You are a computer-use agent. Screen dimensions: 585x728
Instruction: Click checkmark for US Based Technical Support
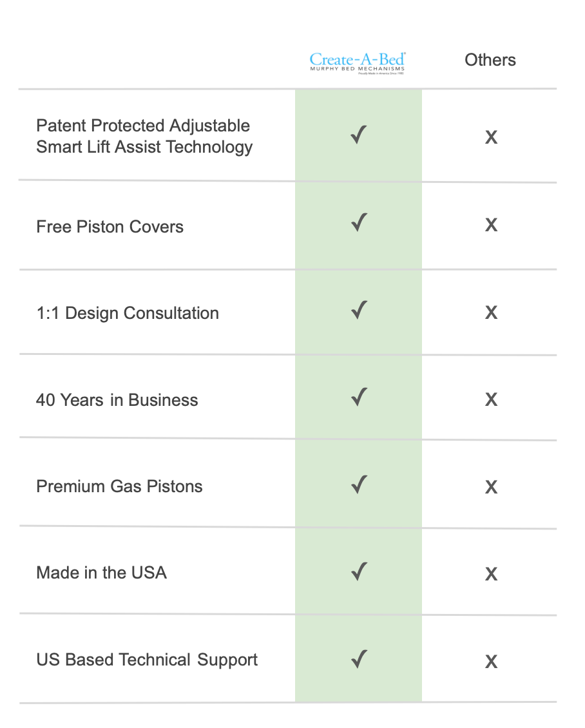[x=359, y=659]
